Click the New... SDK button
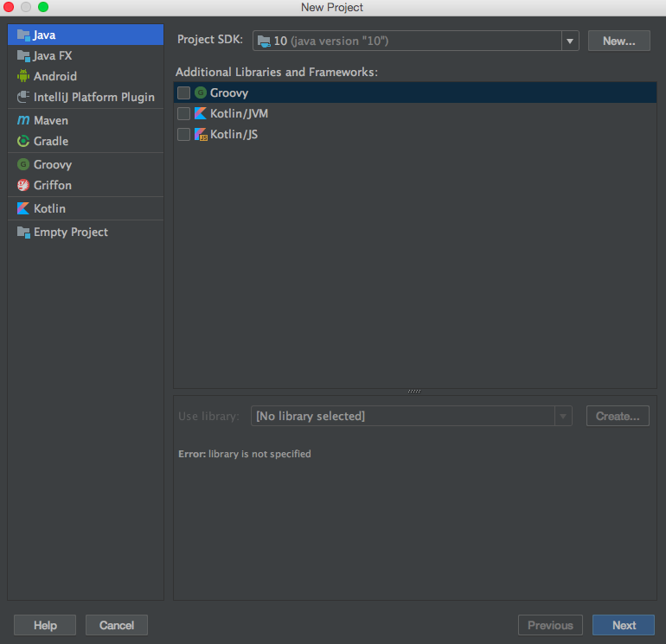The image size is (666, 644). tap(618, 41)
